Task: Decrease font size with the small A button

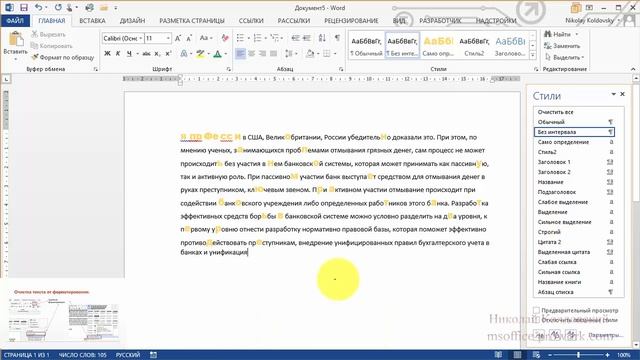Action: [189, 38]
